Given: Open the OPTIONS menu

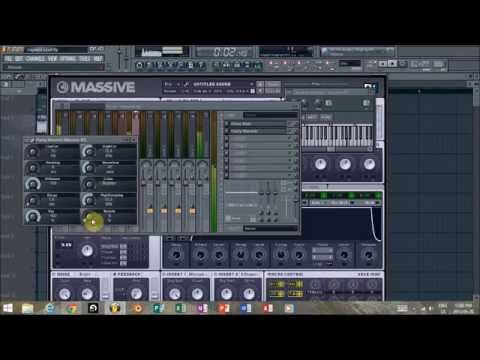Looking at the screenshot, I should coord(68,59).
